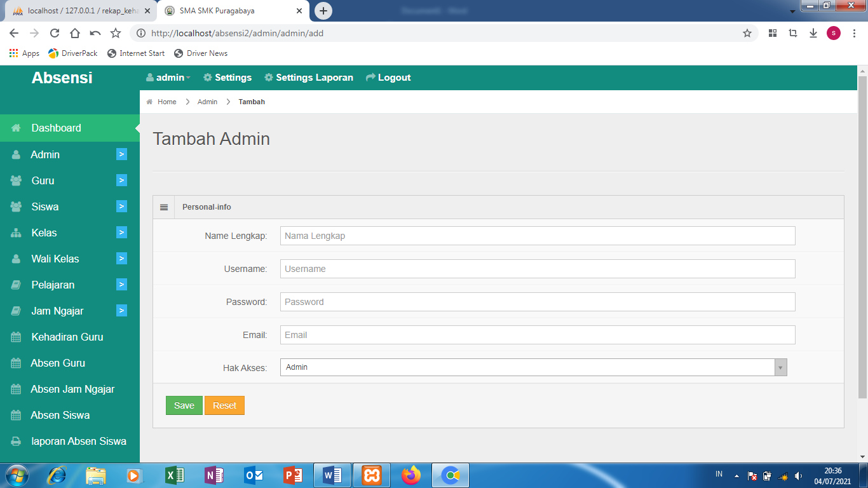Select the Guru group icon in sidebar
The width and height of the screenshot is (868, 488).
point(17,180)
